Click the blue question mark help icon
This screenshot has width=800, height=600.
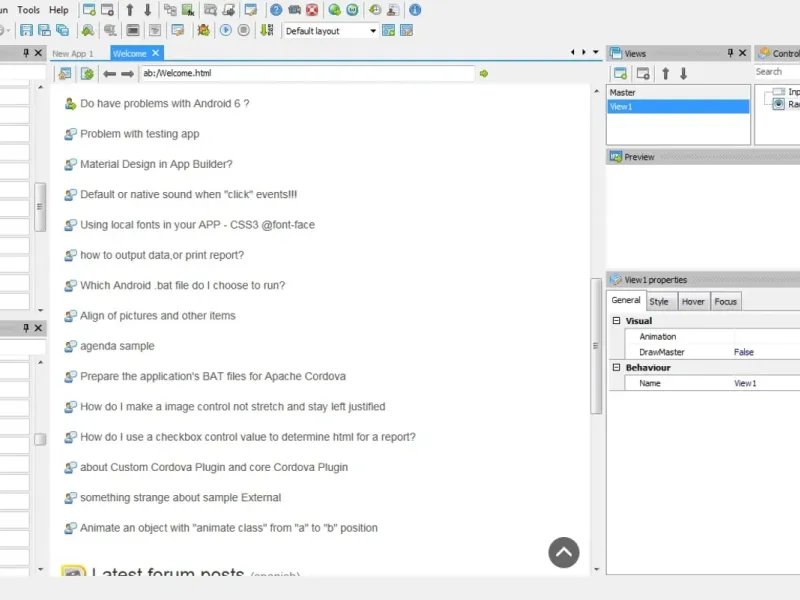276,10
